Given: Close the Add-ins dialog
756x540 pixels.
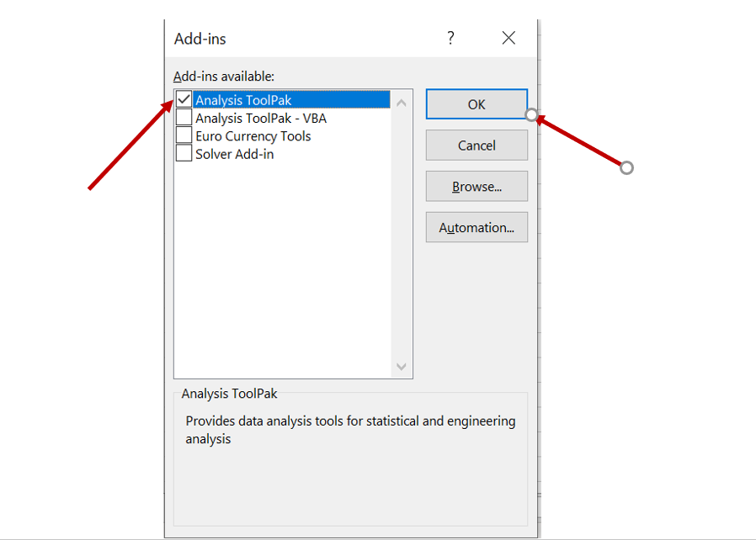Looking at the screenshot, I should point(508,38).
